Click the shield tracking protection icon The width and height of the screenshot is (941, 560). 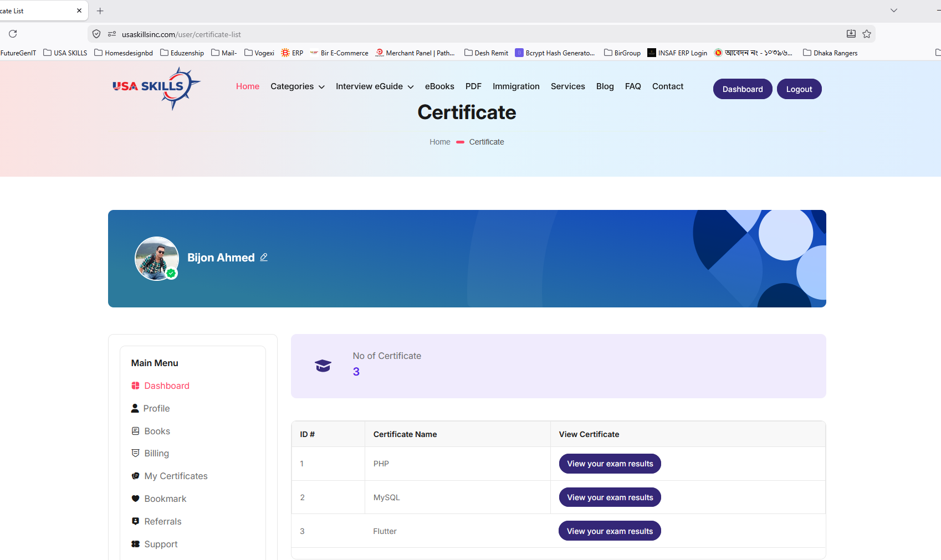coord(96,34)
